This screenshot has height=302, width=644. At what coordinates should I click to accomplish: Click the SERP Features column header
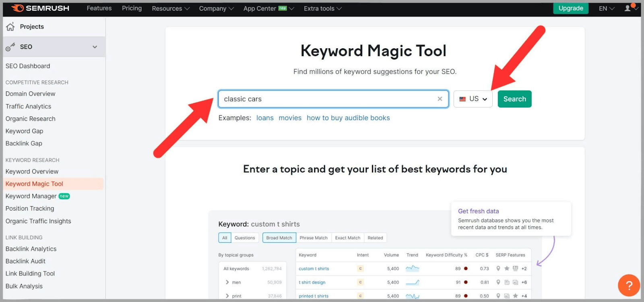coord(510,255)
